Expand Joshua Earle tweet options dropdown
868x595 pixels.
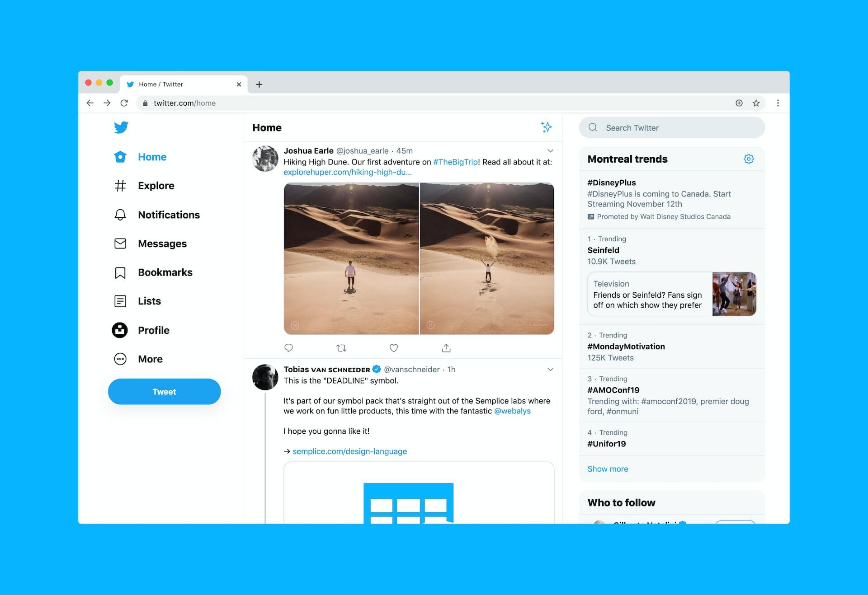click(x=549, y=151)
